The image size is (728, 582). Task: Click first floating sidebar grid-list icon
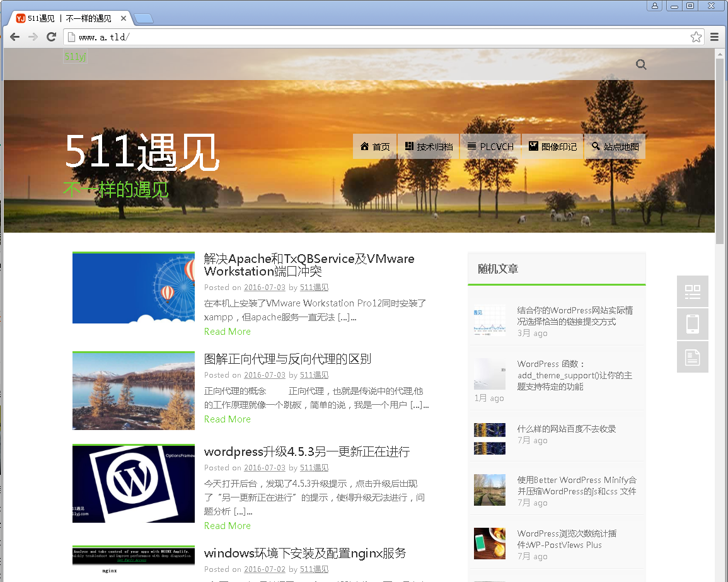pos(693,292)
